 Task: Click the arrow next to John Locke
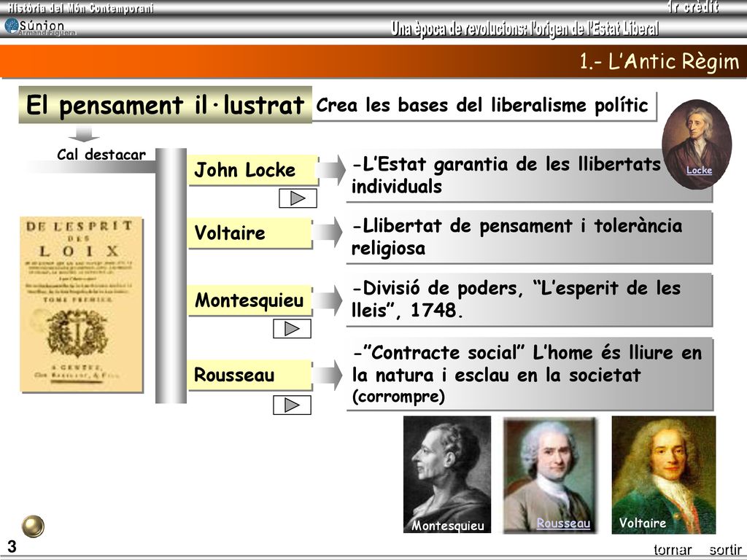coord(333,169)
